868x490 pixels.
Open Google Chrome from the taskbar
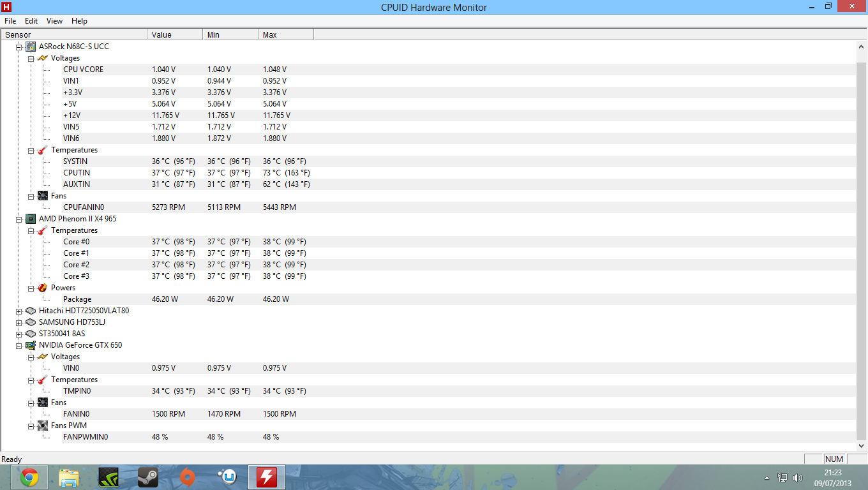[x=28, y=477]
